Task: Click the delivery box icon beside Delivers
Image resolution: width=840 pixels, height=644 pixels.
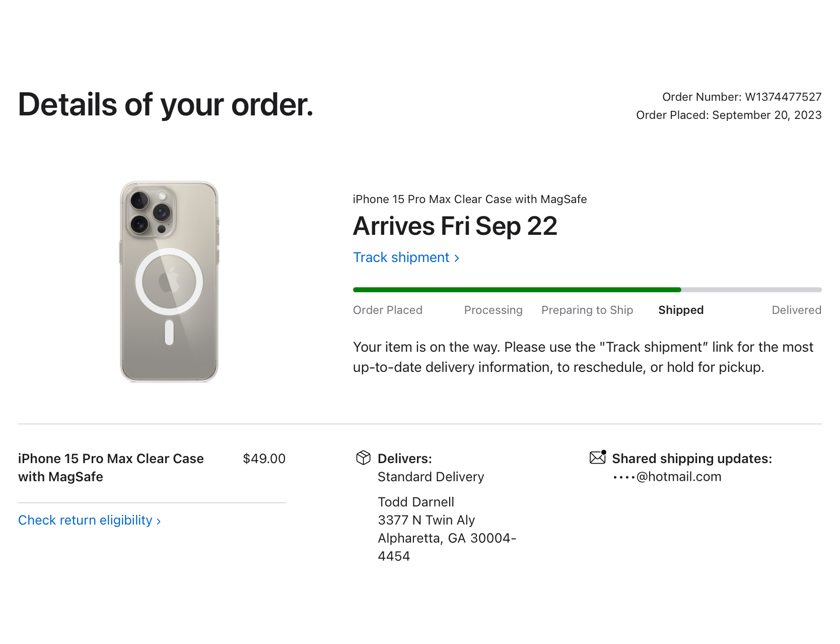Action: (x=363, y=458)
